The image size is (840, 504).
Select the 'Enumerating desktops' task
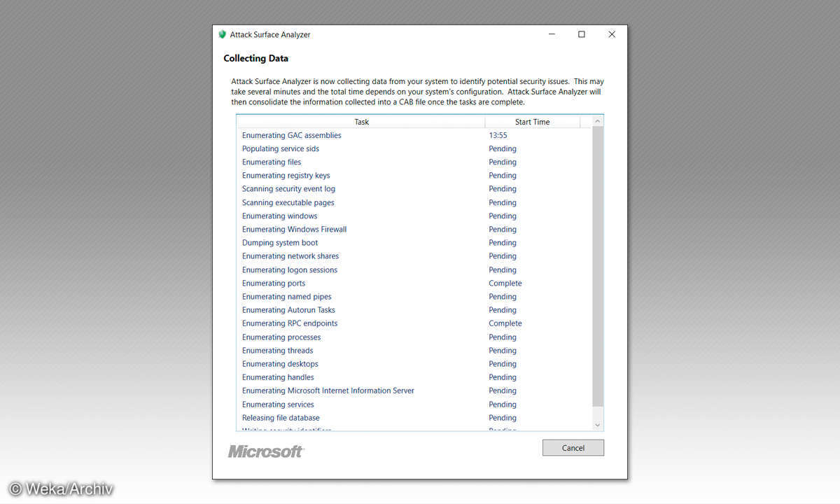pos(280,364)
